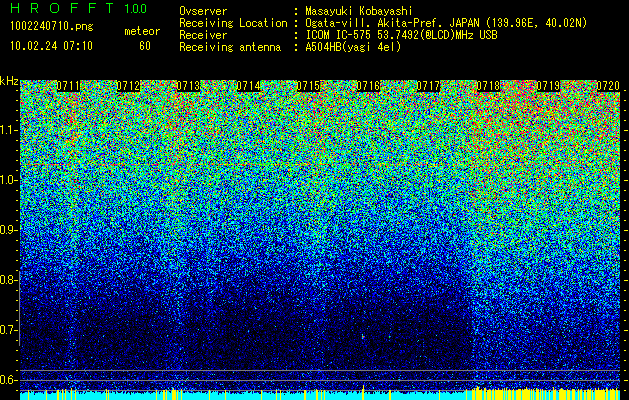Click the ICOM IC-575 53.7492 MHz USB text
The image size is (629, 400).
pyautogui.click(x=402, y=35)
